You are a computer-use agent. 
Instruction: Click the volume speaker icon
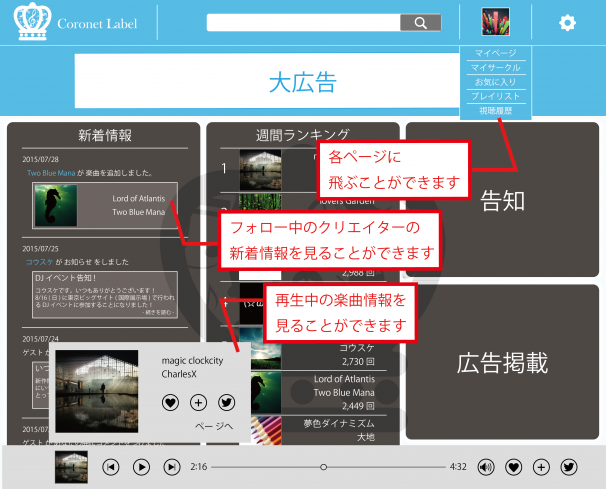(485, 467)
